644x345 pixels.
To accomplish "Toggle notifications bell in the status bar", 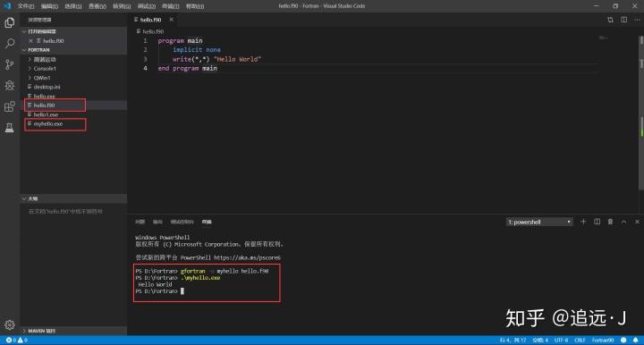I will (x=635, y=340).
